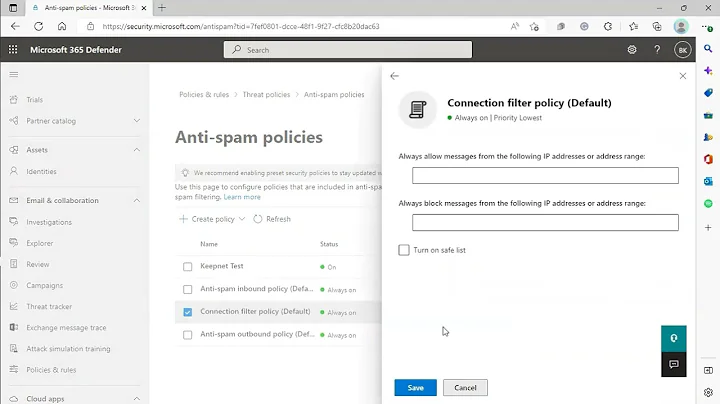Open Anti-spam inbound policy row
Image resolution: width=720 pixels, height=404 pixels.
257,289
